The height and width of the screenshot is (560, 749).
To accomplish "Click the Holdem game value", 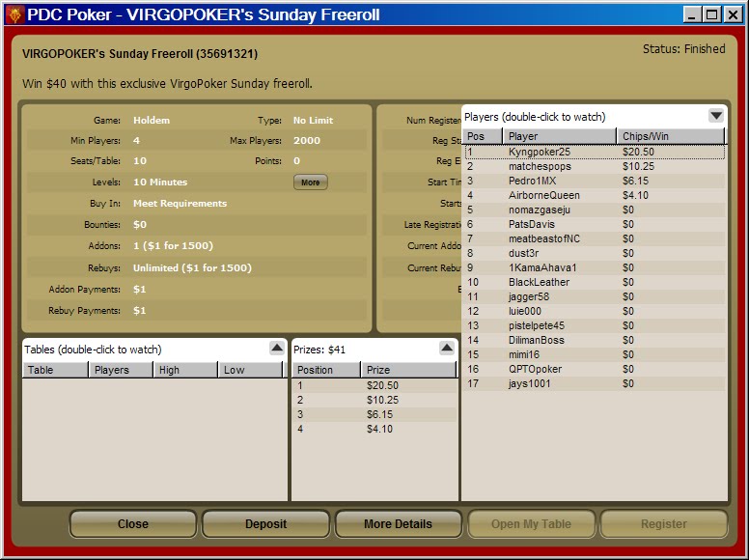I will click(x=152, y=121).
